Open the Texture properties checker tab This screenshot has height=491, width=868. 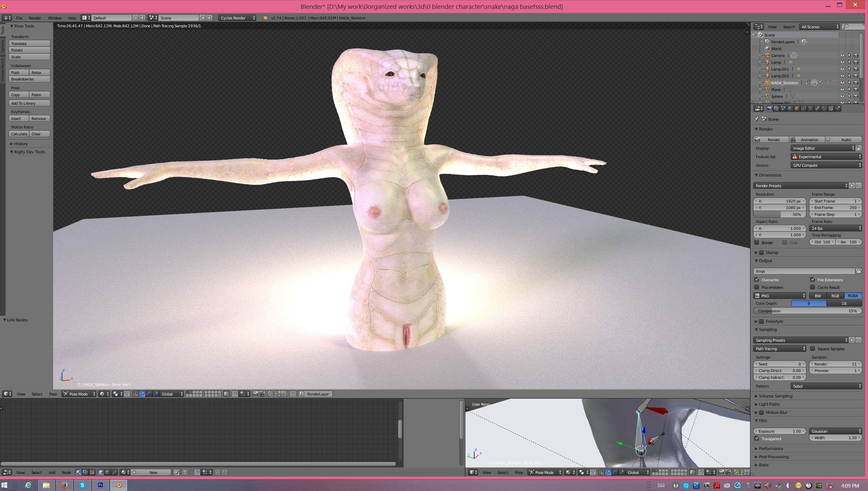[831, 108]
